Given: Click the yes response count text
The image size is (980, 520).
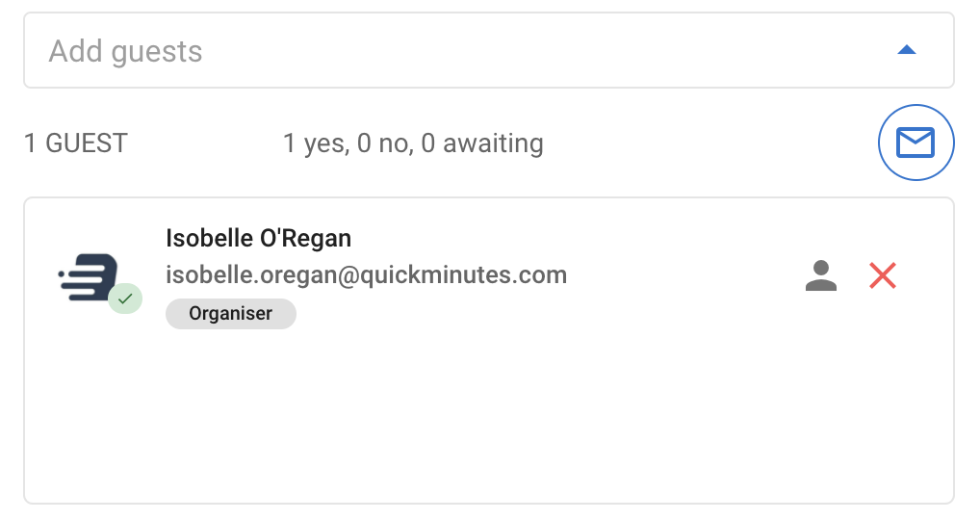Looking at the screenshot, I should click(316, 143).
